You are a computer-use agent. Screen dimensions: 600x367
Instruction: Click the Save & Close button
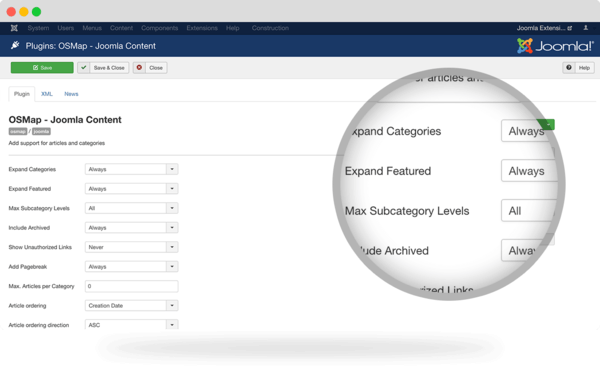(103, 67)
